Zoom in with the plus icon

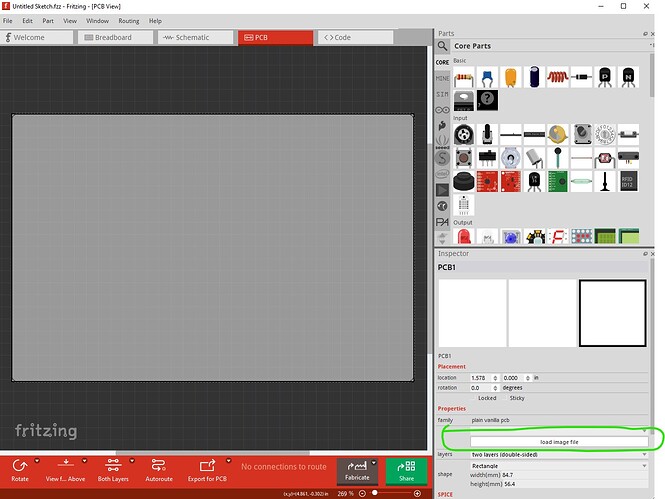coord(417,493)
